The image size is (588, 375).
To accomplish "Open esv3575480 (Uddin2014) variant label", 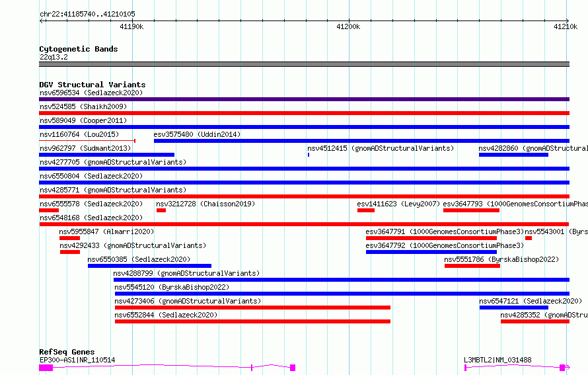I will pos(197,134).
